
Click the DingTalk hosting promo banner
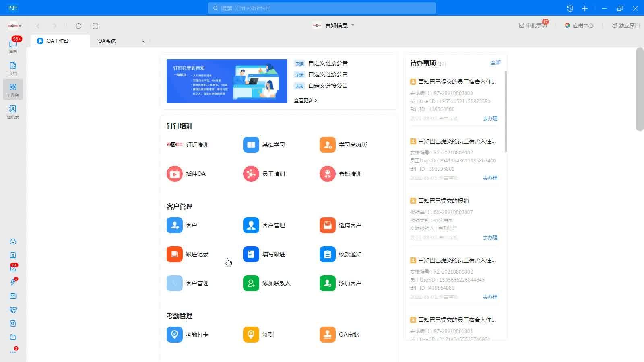tap(227, 81)
